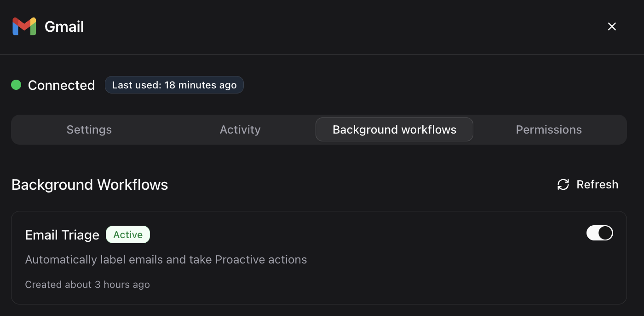
Task: Select the Background workflows tab
Action: pos(394,129)
